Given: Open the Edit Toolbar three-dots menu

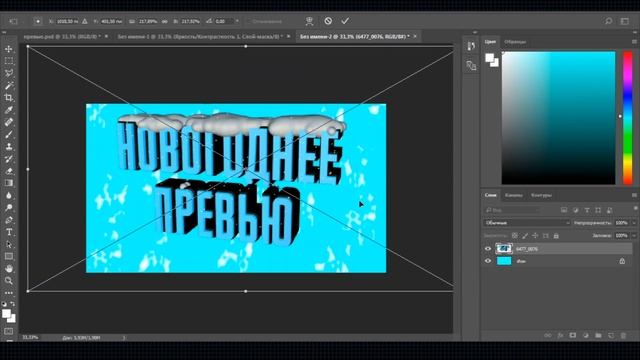Looking at the screenshot, I should 9,293.
